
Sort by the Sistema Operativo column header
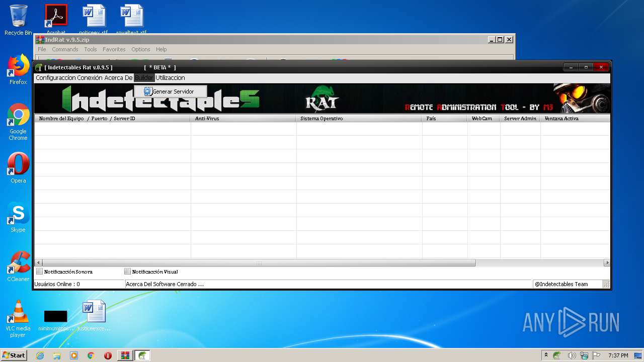pyautogui.click(x=359, y=119)
